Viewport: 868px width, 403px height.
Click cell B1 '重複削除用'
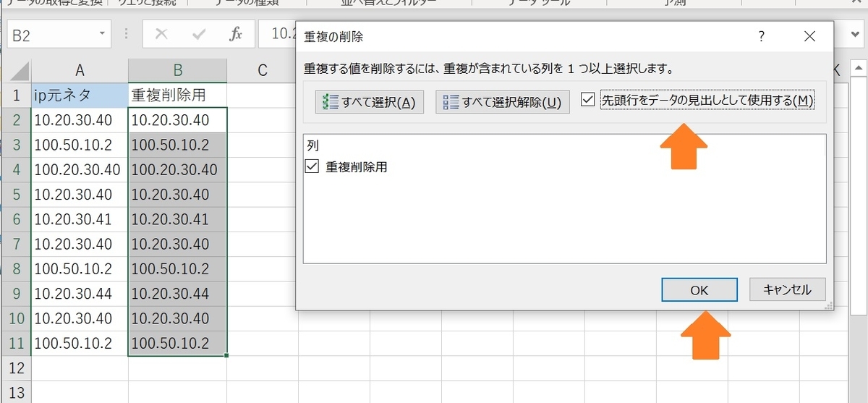(x=177, y=95)
